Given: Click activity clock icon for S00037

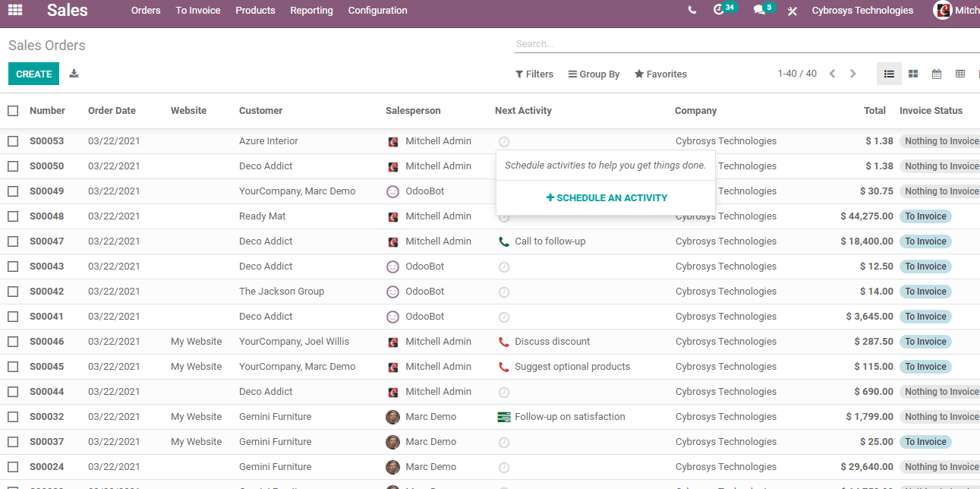Looking at the screenshot, I should pyautogui.click(x=504, y=442).
